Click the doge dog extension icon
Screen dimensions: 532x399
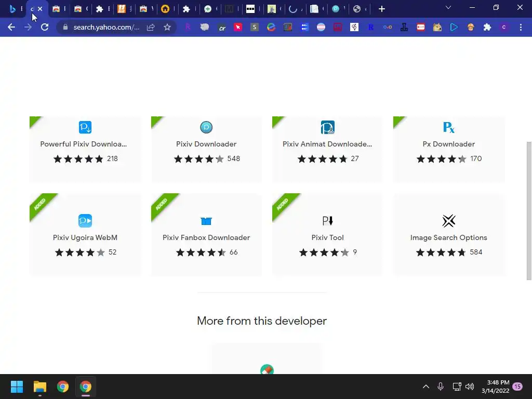point(437,27)
